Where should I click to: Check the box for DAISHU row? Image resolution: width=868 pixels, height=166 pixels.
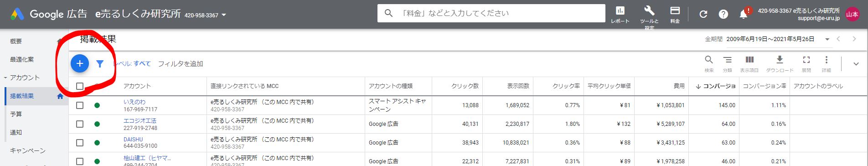pos(80,143)
